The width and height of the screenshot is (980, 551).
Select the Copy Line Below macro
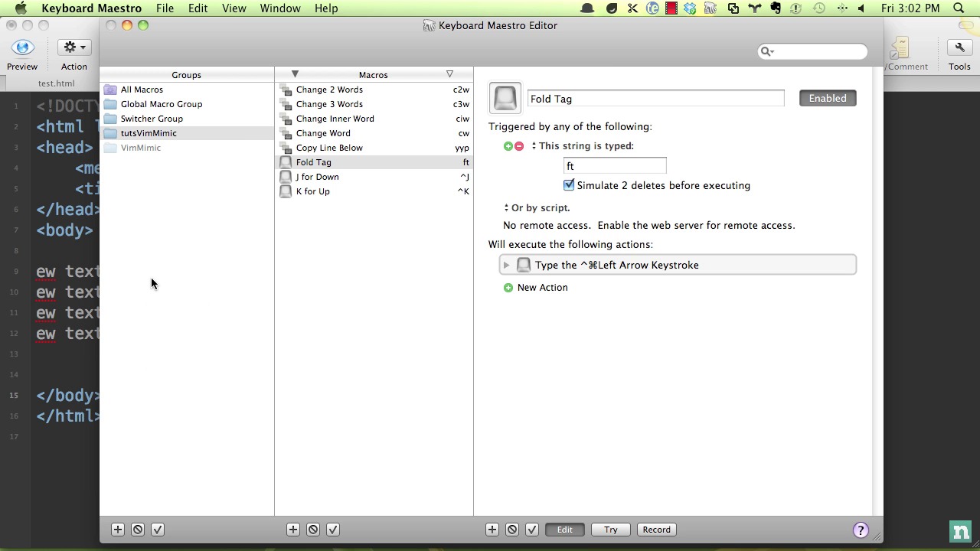(x=374, y=148)
